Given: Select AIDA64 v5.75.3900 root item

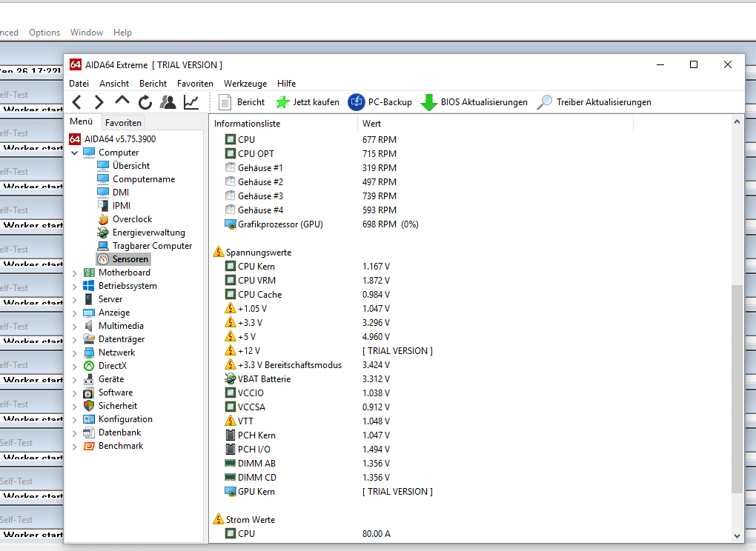Looking at the screenshot, I should coord(113,138).
